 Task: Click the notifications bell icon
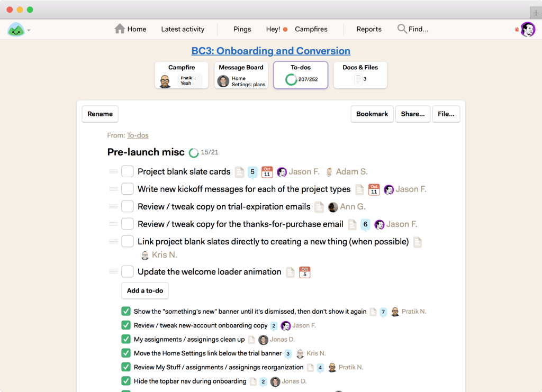(517, 29)
